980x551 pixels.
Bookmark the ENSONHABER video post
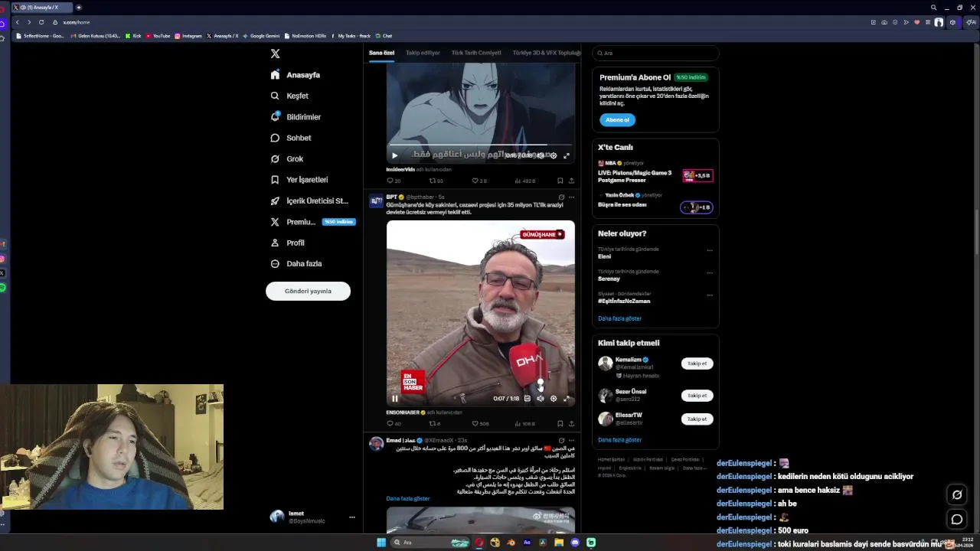click(x=560, y=423)
